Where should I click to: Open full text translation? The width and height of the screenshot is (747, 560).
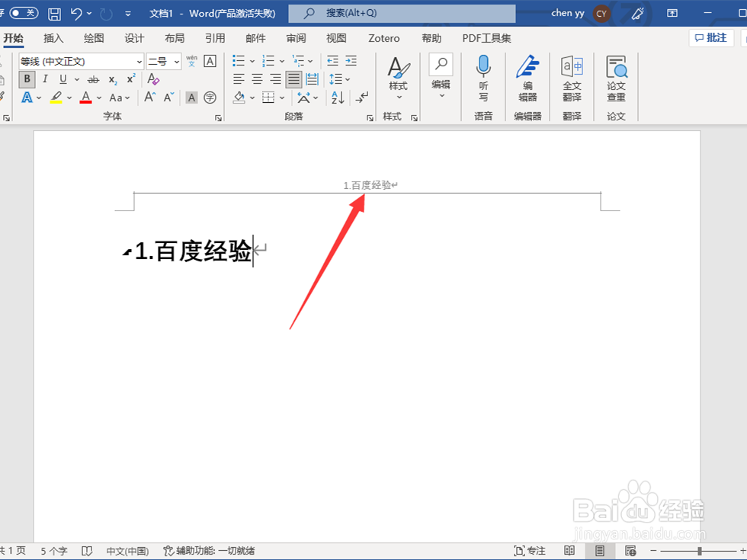pyautogui.click(x=572, y=78)
